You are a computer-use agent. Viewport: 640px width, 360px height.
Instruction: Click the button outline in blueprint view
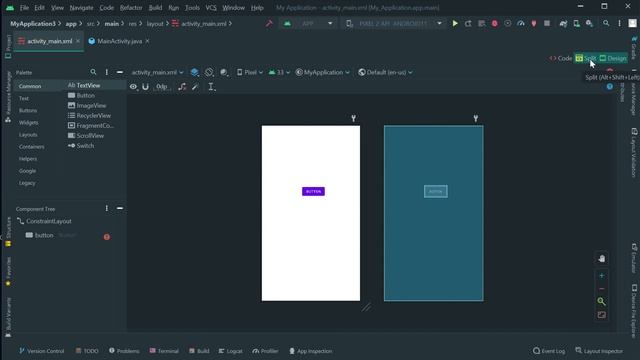436,191
